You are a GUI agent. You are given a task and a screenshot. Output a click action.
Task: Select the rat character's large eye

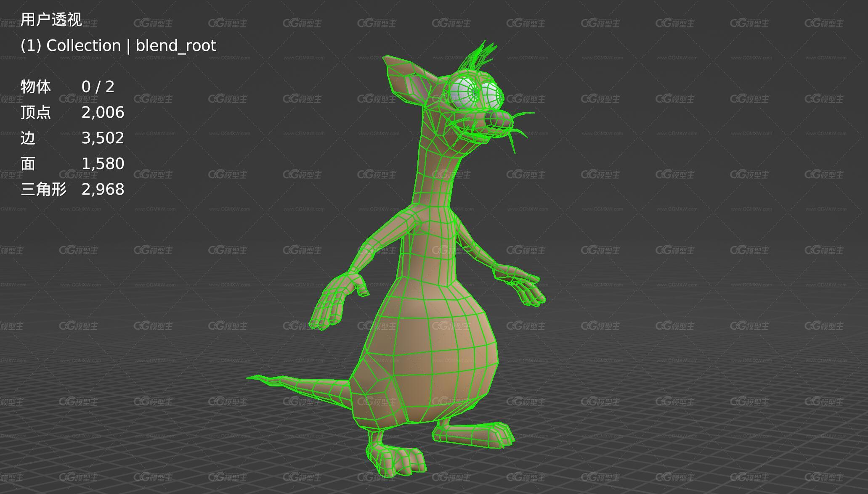465,92
